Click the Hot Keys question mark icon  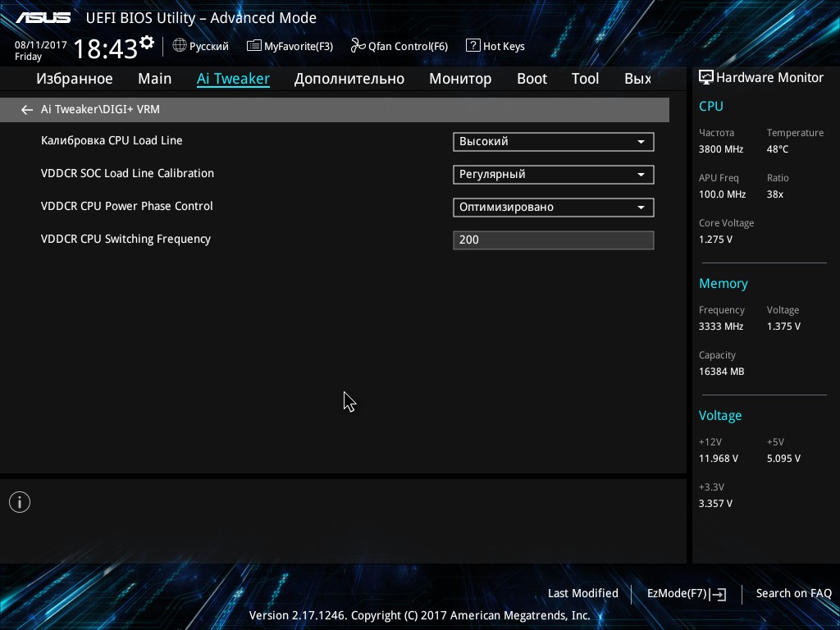click(473, 46)
